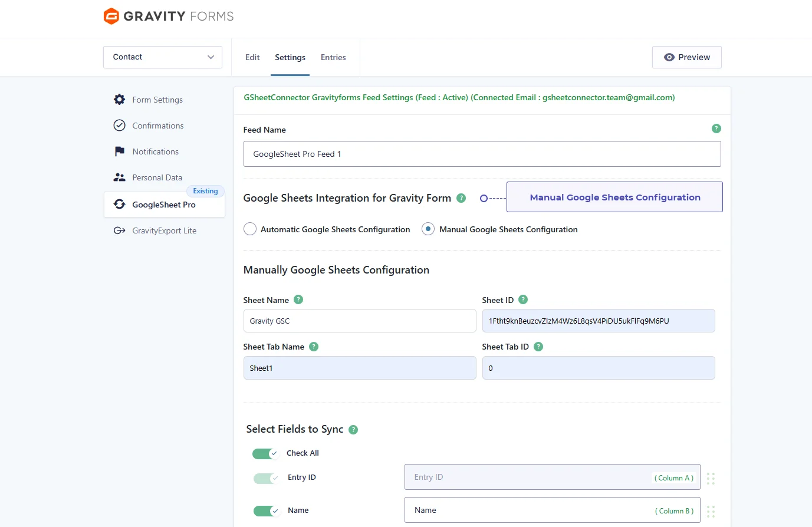Screen dimensions: 812x527
Task: Click help icon beside Select Fields to Sync
Action: (x=353, y=430)
